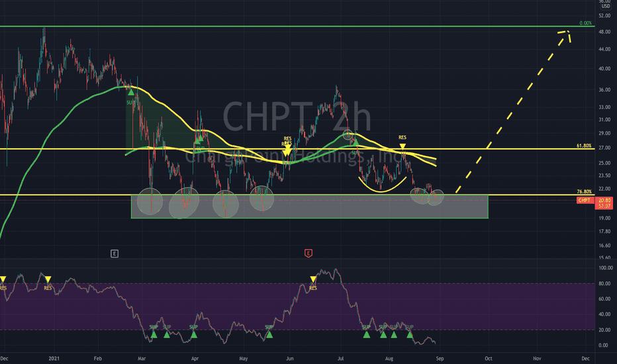The width and height of the screenshot is (617, 364).
Task: Click the Jun label on time axis
Action: pyautogui.click(x=289, y=359)
